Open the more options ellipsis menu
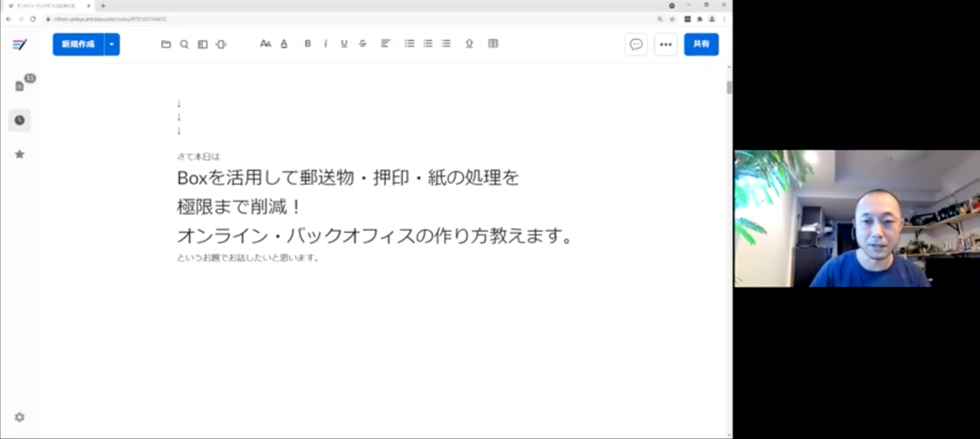This screenshot has width=980, height=439. (x=665, y=45)
